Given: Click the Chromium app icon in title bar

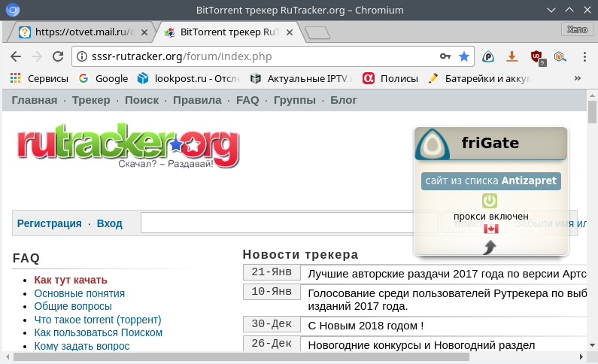Looking at the screenshot, I should (13, 10).
